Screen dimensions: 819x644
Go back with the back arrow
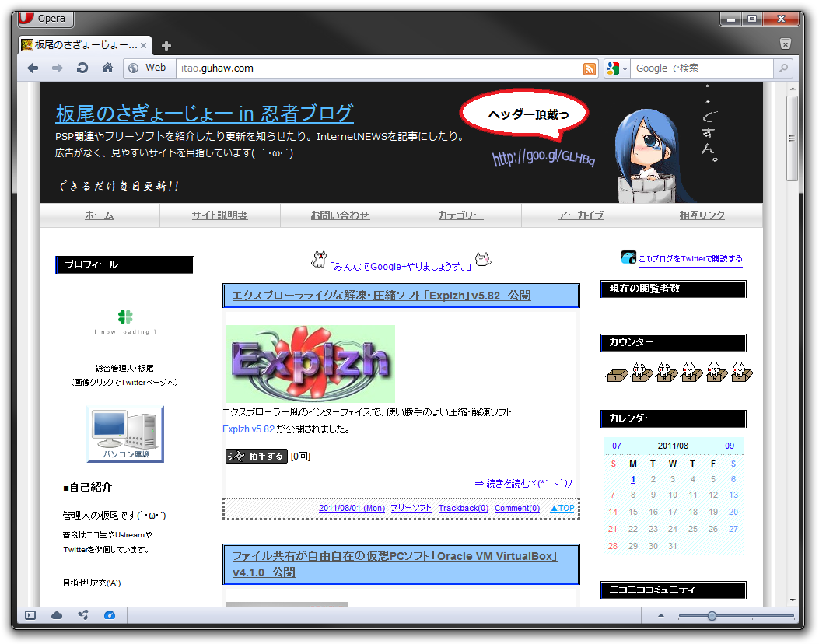point(33,68)
